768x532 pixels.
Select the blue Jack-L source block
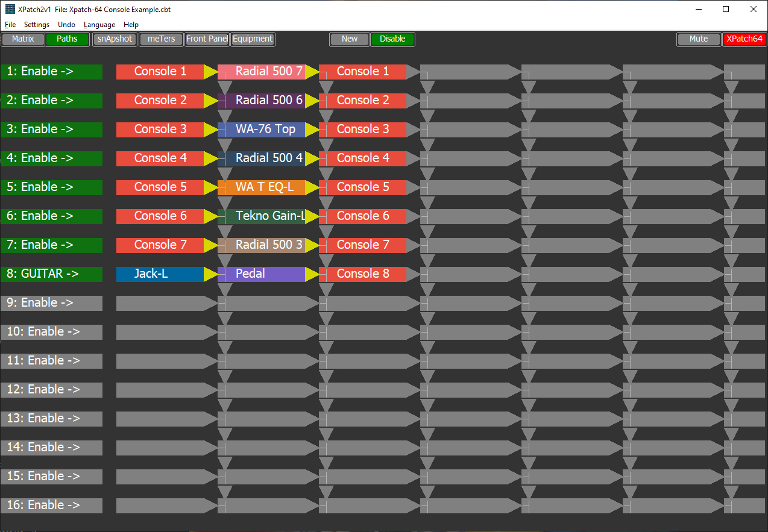[x=160, y=274]
